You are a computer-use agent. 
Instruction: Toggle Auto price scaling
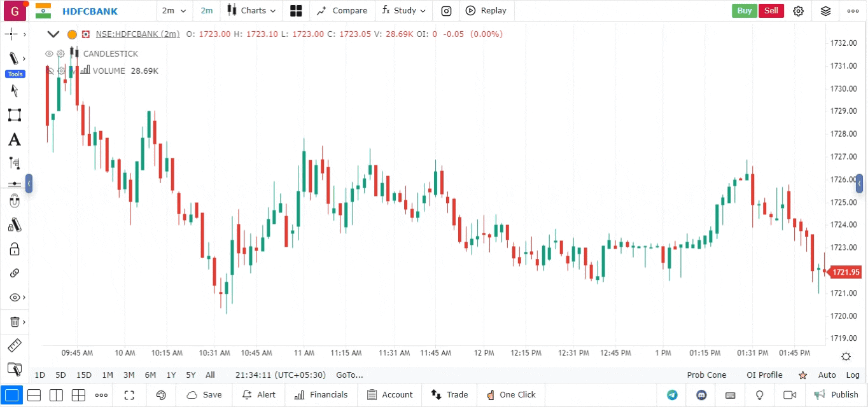coord(827,375)
